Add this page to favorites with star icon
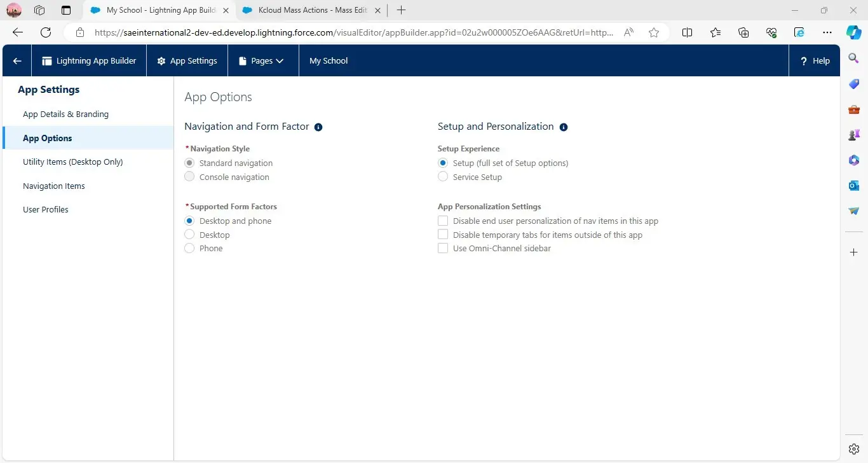868x463 pixels. (x=654, y=32)
